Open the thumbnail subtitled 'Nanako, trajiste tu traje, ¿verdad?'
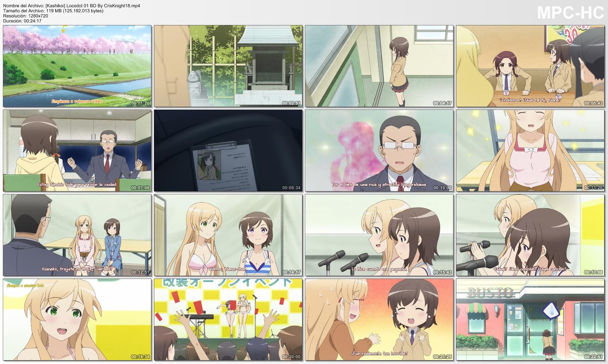The image size is (608, 364). 77,235
